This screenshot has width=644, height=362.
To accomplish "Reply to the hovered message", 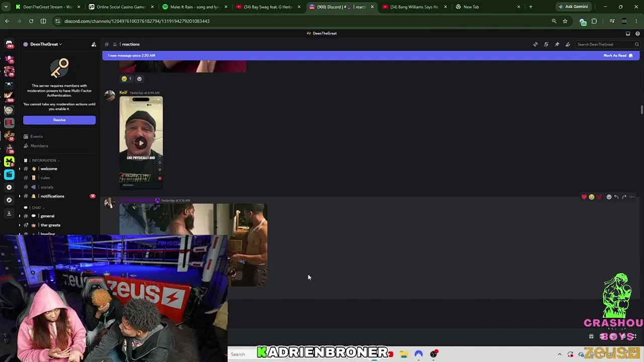I will (x=616, y=197).
